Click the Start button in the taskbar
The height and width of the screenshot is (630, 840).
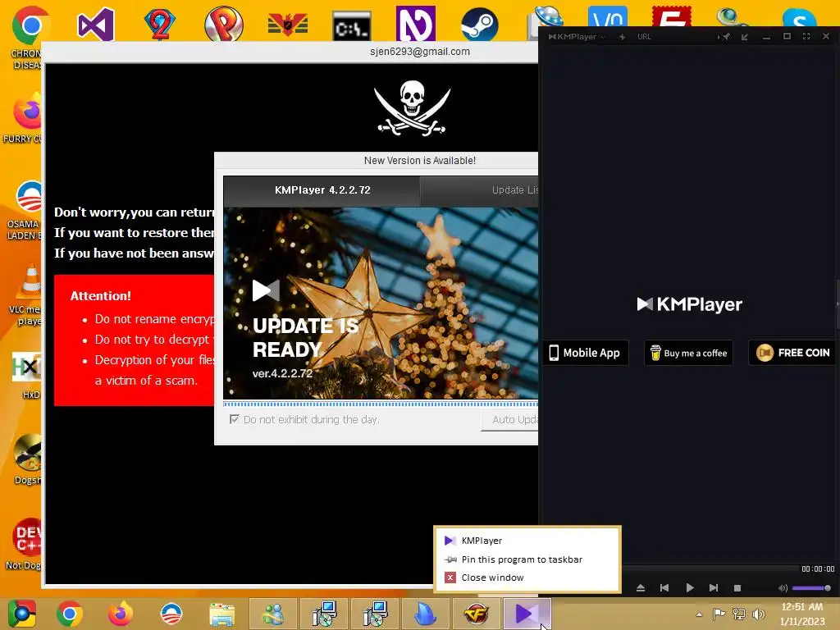21,614
